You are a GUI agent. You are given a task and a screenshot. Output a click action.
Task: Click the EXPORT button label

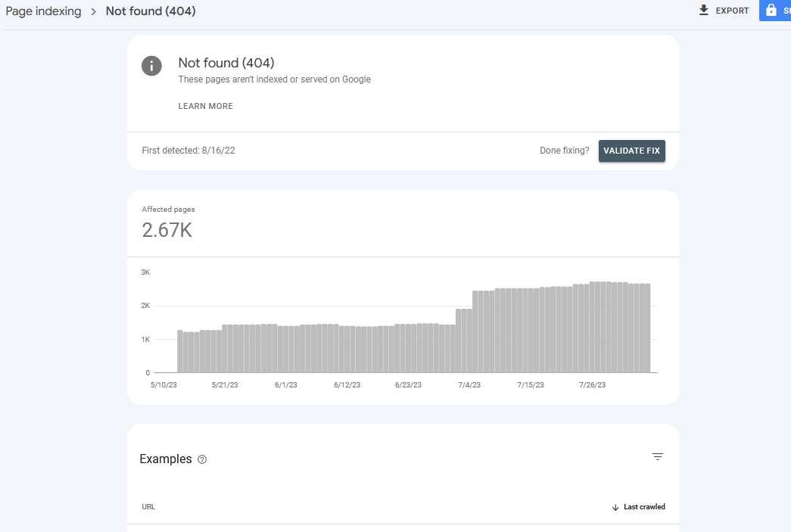[732, 11]
